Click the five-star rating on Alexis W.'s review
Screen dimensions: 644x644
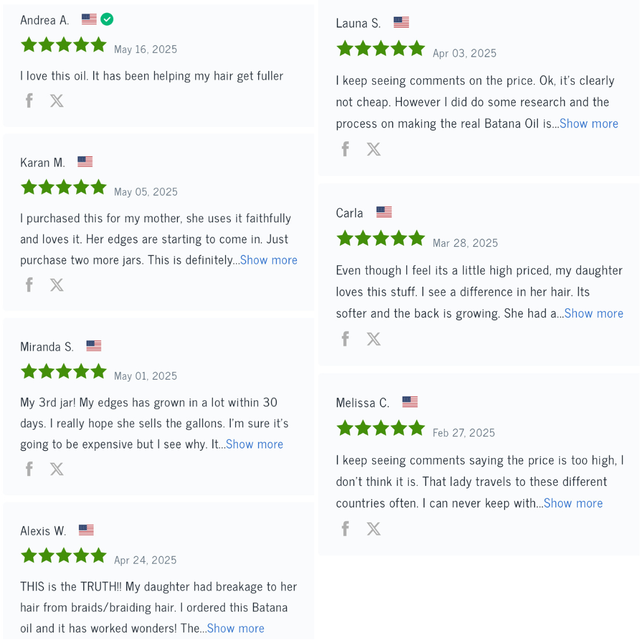[x=63, y=556]
